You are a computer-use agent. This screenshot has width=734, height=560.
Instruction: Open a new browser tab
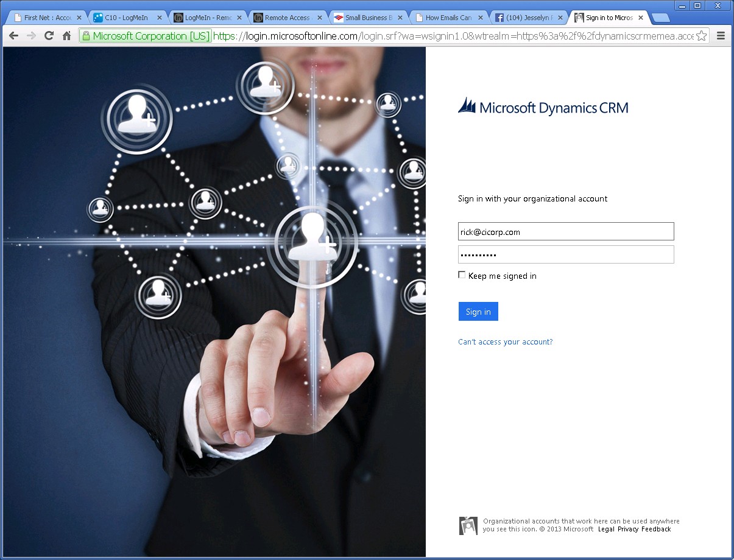click(x=660, y=17)
